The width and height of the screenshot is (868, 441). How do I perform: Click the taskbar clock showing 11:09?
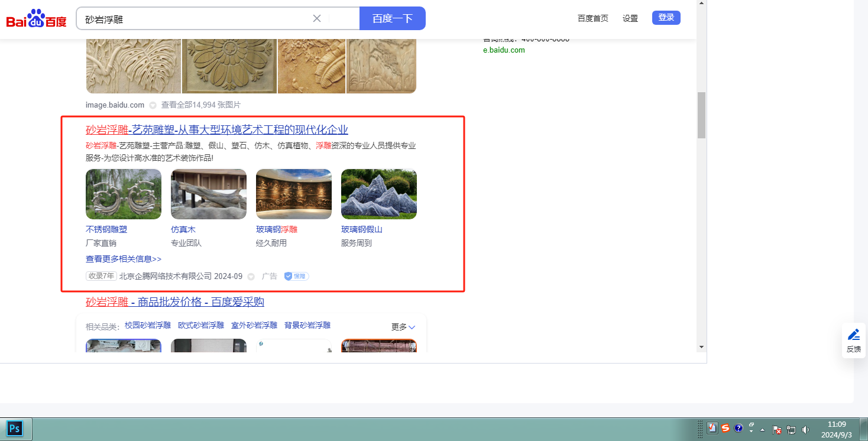click(x=837, y=429)
